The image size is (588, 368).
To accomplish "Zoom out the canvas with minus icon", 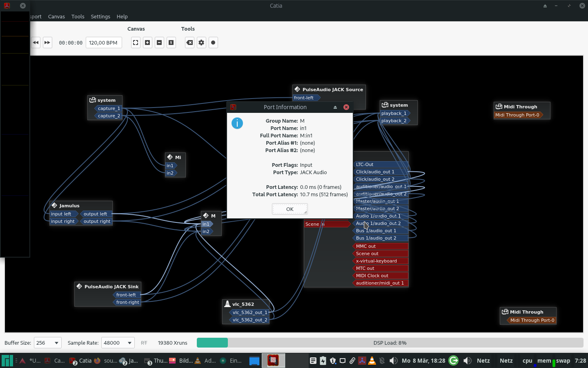I will click(159, 43).
